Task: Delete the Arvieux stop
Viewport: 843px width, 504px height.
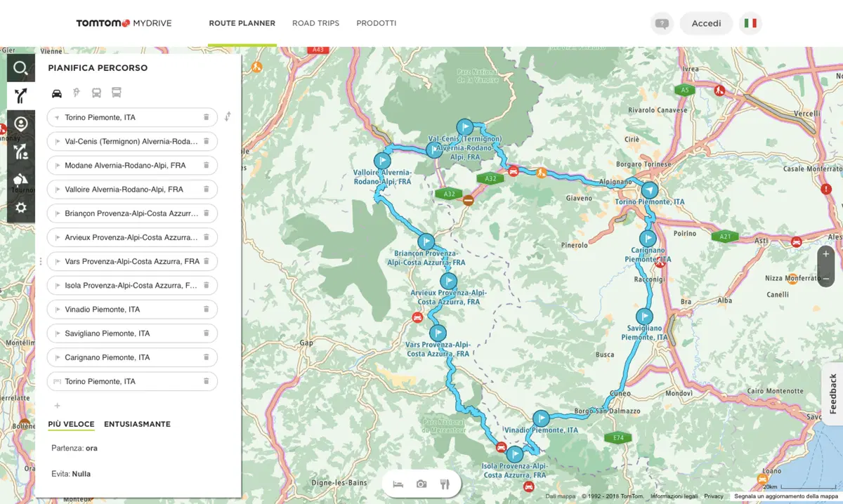Action: click(x=207, y=237)
